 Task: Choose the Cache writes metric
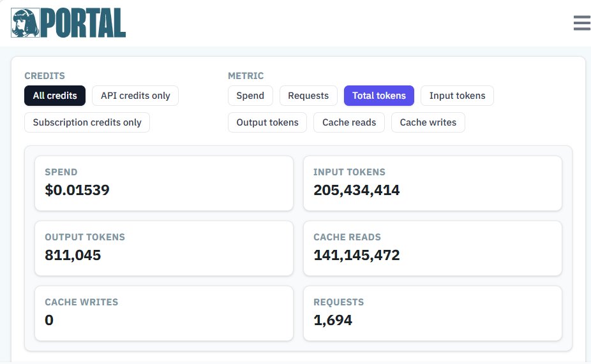[428, 122]
